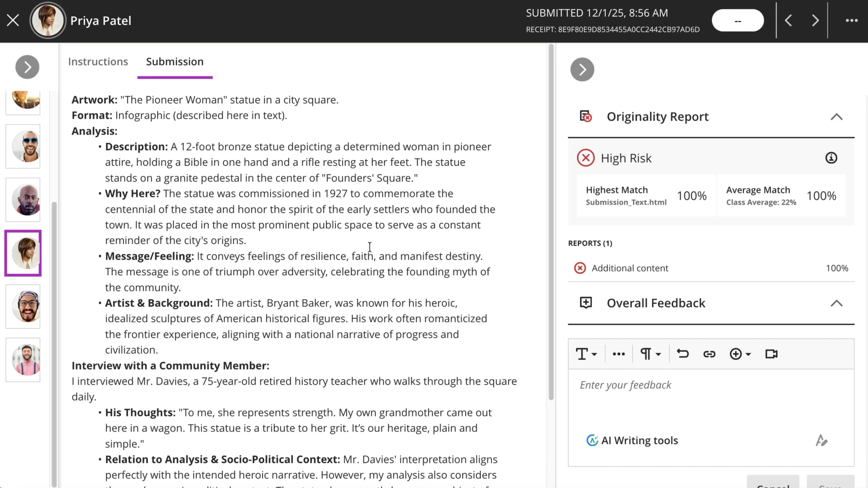Click the 'Interview with a Community Member:' heading
The width and height of the screenshot is (868, 488).
[x=170, y=366]
